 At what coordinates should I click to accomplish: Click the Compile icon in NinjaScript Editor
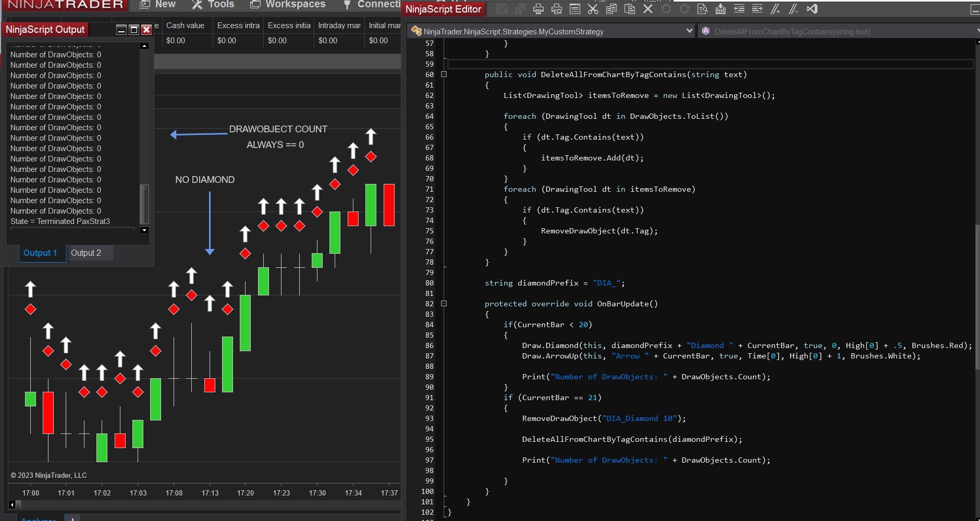click(x=720, y=9)
